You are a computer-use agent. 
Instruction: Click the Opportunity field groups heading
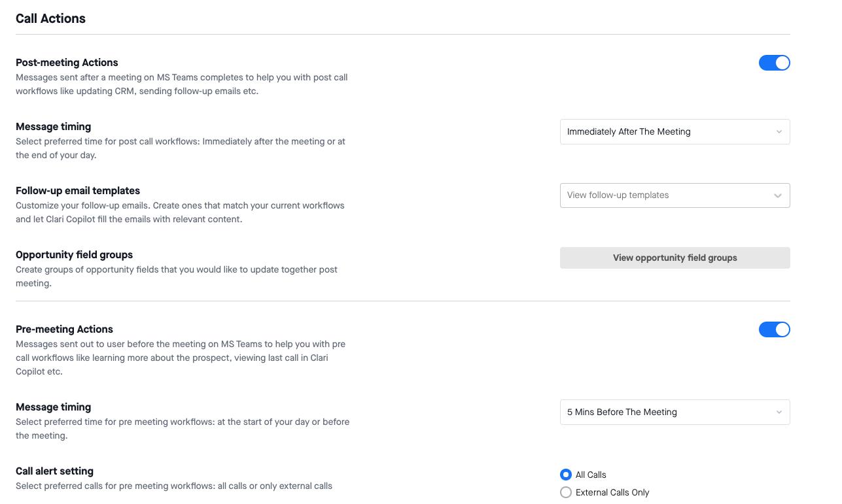click(x=74, y=254)
